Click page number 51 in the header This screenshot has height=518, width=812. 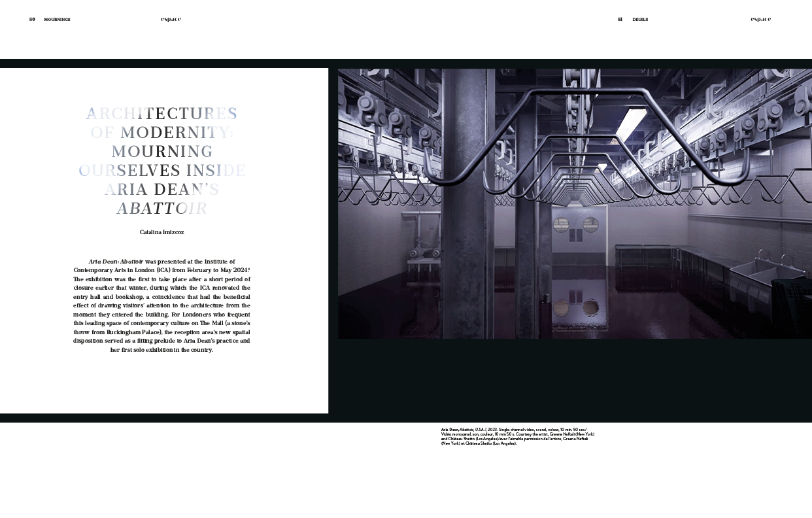click(x=620, y=20)
